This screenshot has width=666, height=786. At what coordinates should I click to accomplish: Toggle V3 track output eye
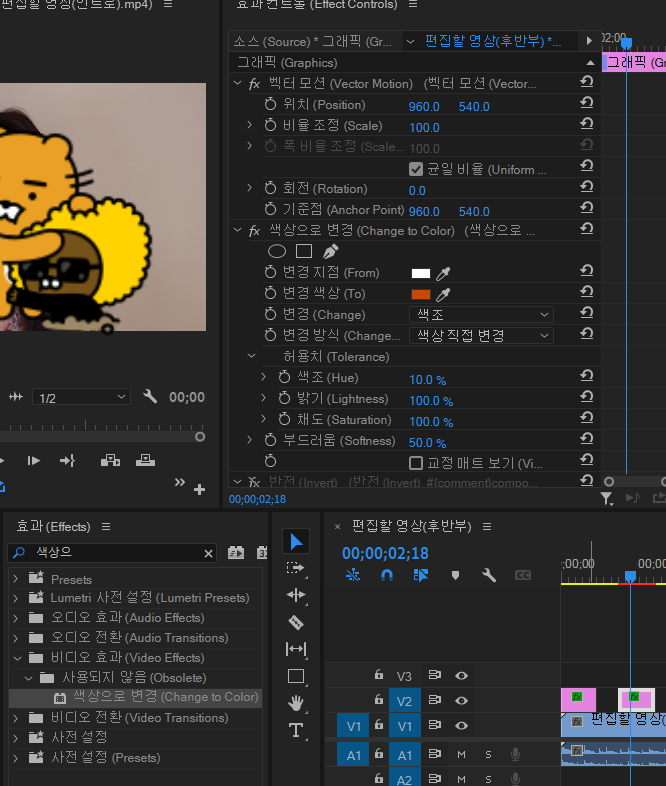462,676
